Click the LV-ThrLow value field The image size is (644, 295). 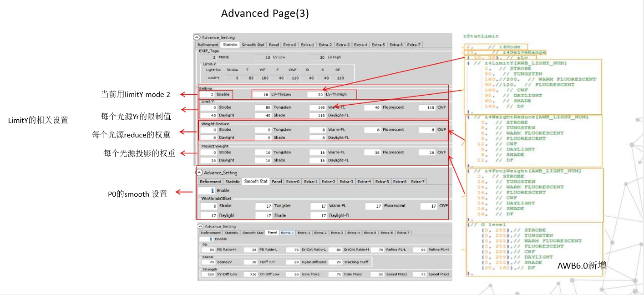[261, 95]
